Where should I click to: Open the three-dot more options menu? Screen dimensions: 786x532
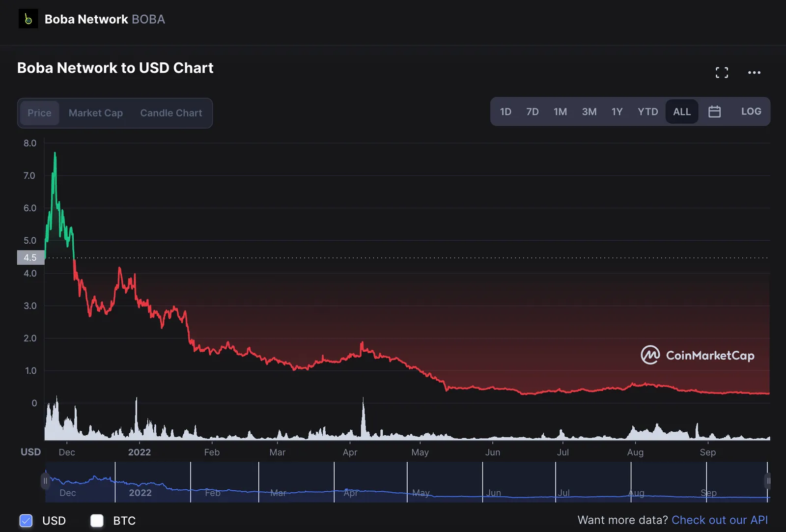pyautogui.click(x=754, y=73)
